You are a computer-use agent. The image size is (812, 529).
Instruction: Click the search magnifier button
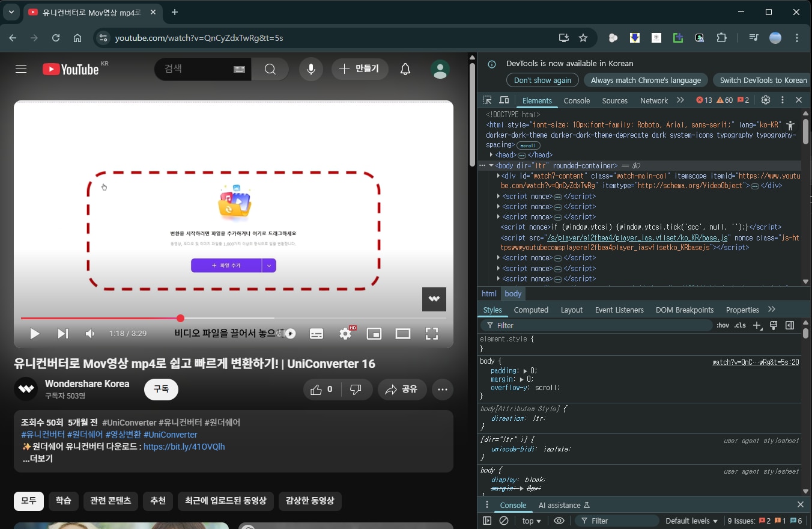(270, 69)
